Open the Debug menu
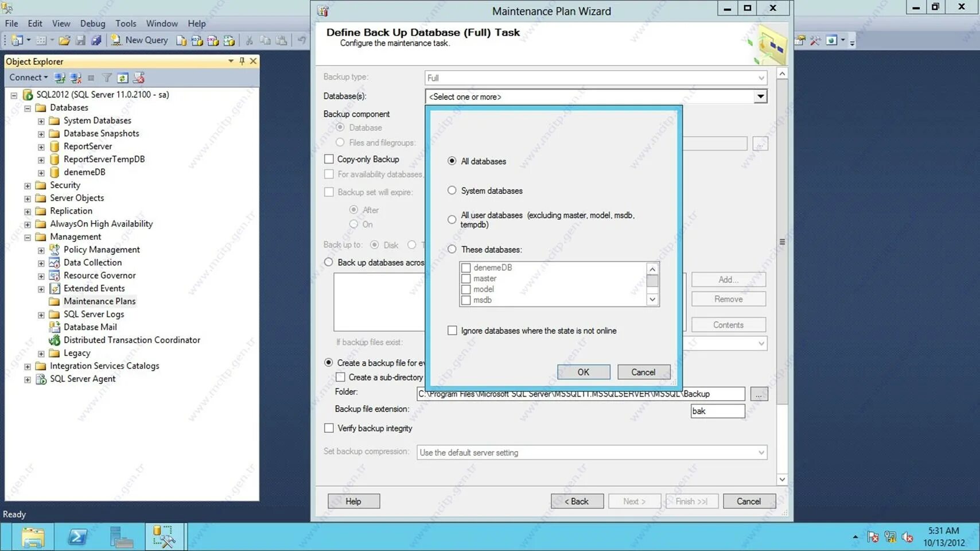Image resolution: width=980 pixels, height=551 pixels. (x=92, y=24)
